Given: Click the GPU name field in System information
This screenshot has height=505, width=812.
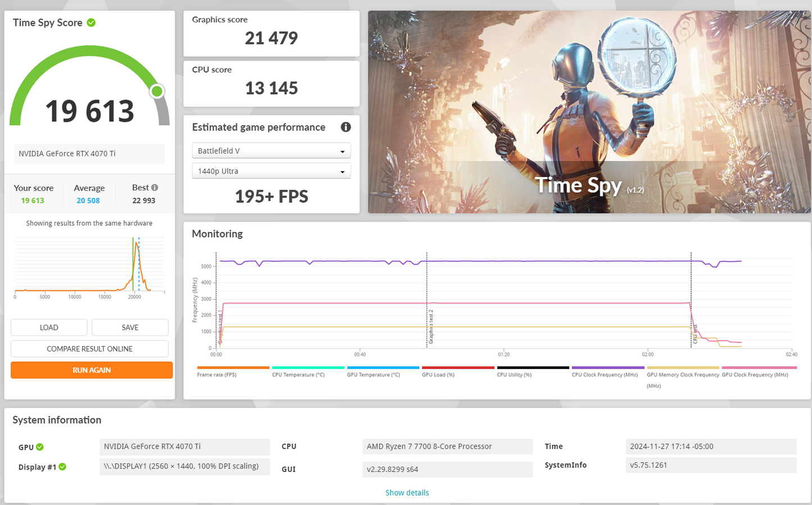Looking at the screenshot, I should pos(185,447).
